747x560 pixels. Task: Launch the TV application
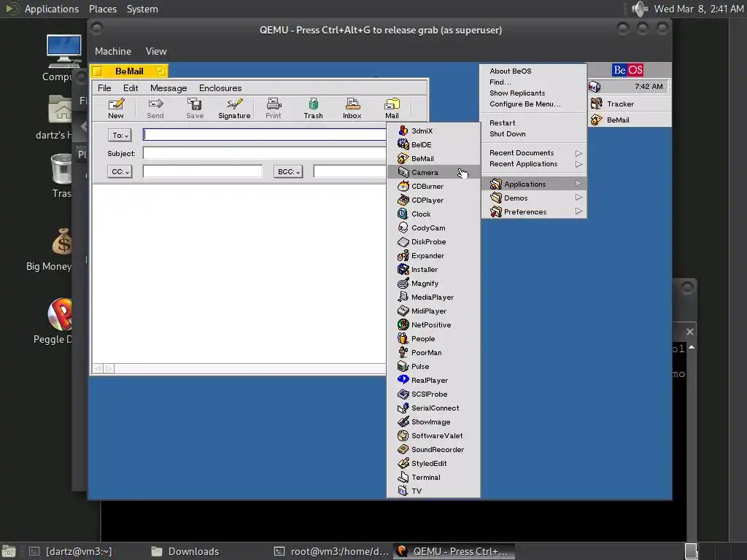(433, 491)
